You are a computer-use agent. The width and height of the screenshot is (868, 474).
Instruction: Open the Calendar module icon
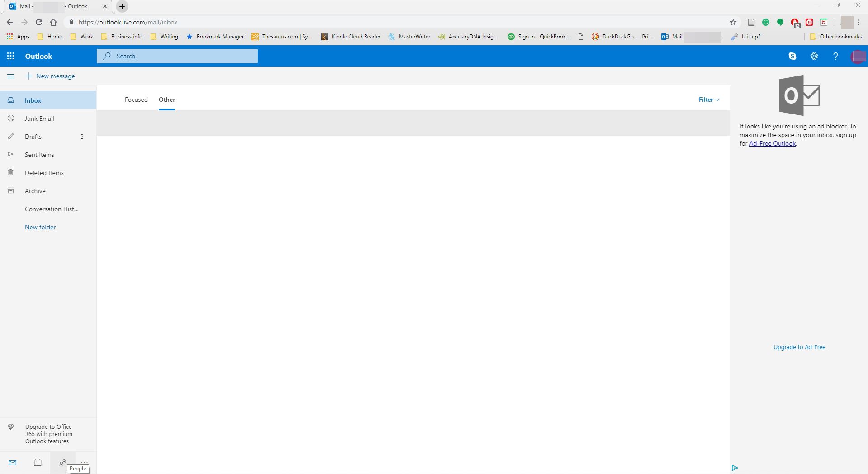coord(38,462)
